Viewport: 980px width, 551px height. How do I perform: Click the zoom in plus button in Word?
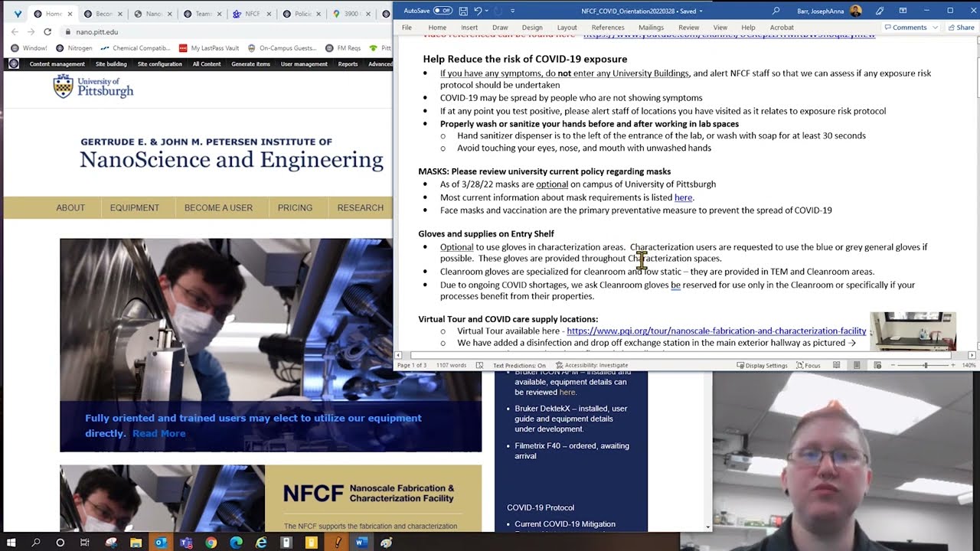tap(954, 365)
